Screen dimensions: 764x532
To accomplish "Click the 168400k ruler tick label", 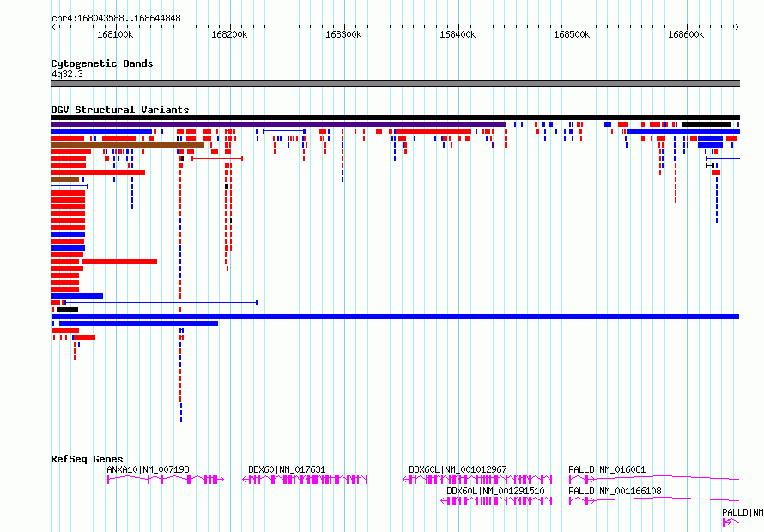I will tap(458, 34).
